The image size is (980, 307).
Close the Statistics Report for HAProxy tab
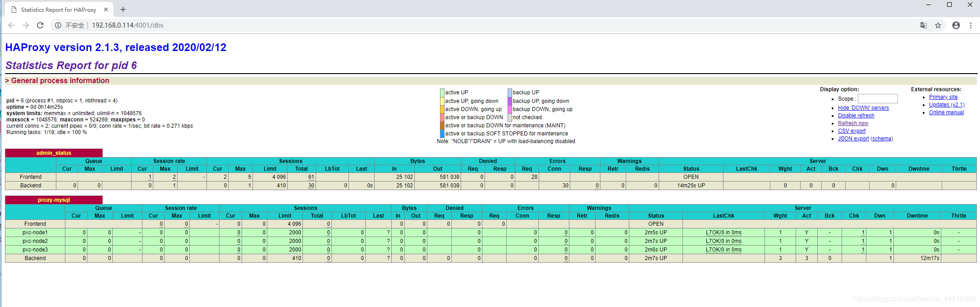[106, 9]
